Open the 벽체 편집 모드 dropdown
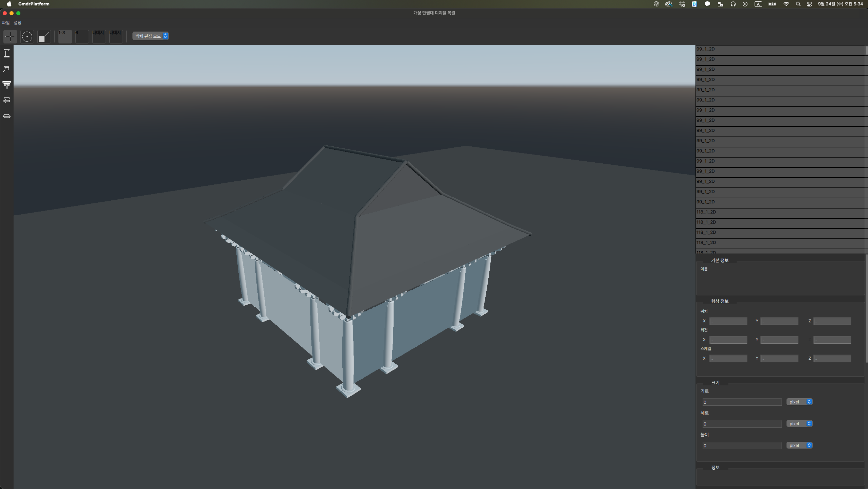The image size is (868, 489). pyautogui.click(x=150, y=36)
